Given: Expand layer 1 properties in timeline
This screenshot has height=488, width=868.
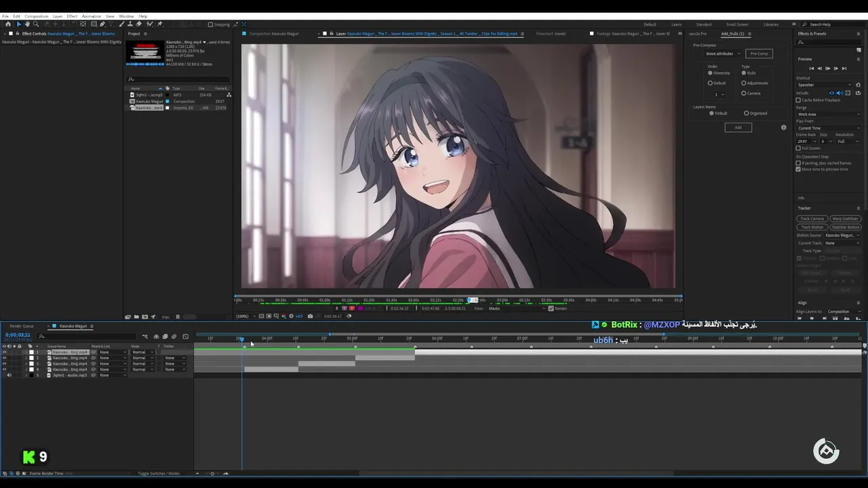Looking at the screenshot, I should tap(26, 352).
